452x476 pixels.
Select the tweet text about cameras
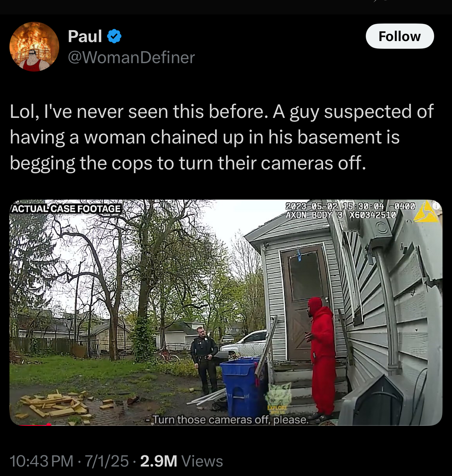222,137
